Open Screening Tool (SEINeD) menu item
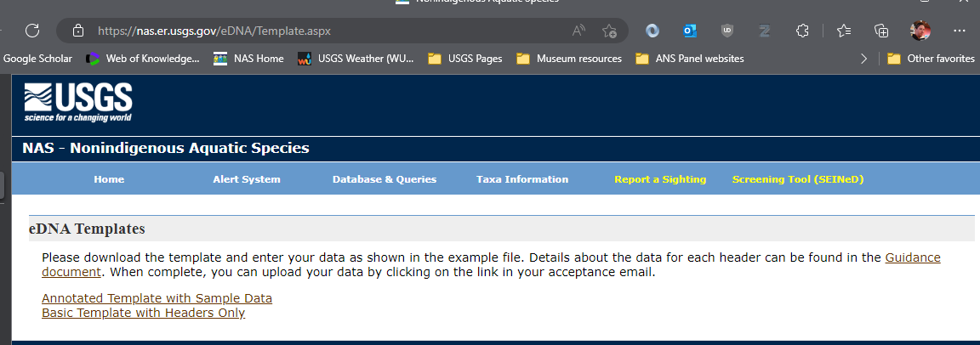 pos(798,179)
